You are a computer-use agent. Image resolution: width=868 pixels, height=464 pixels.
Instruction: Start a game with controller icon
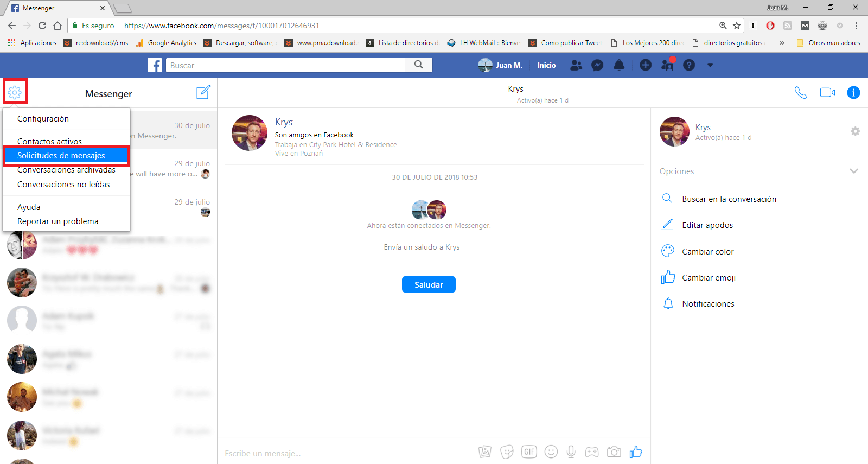click(592, 452)
